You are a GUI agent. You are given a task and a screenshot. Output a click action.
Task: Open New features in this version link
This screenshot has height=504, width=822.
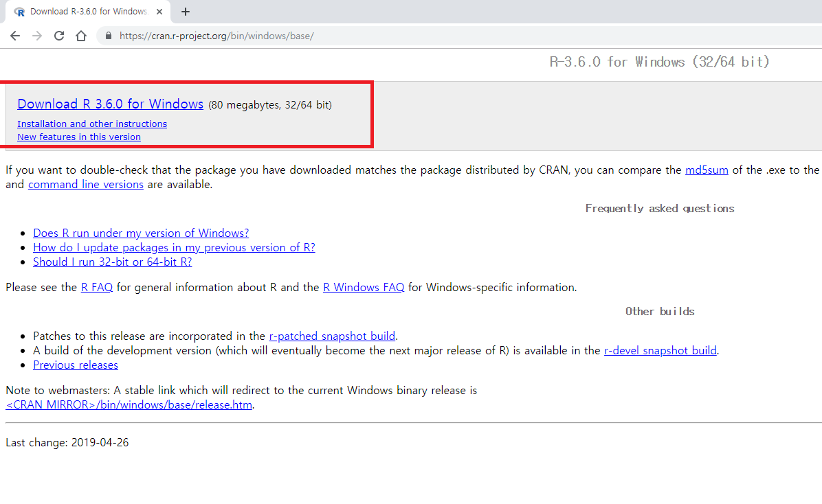(x=79, y=137)
